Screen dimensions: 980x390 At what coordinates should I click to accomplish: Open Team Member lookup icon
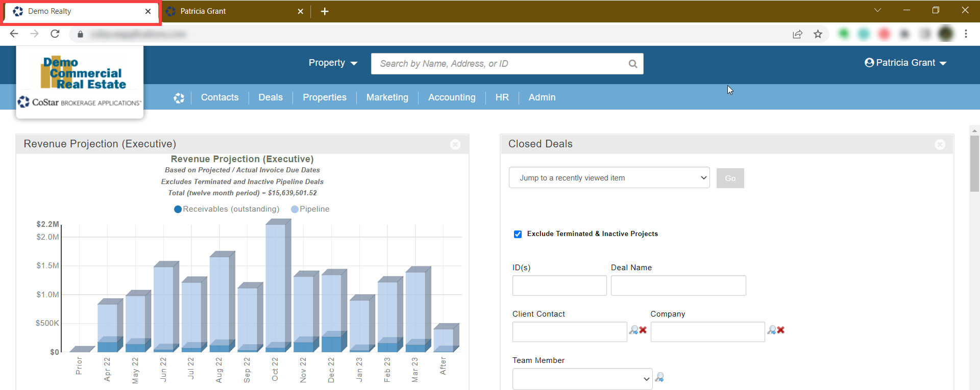tap(659, 377)
